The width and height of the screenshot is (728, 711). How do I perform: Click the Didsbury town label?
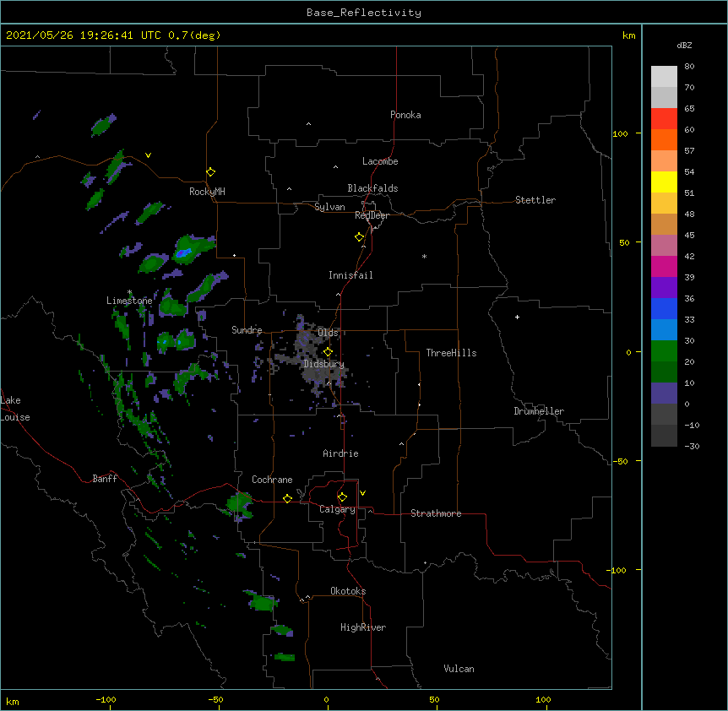pyautogui.click(x=324, y=364)
